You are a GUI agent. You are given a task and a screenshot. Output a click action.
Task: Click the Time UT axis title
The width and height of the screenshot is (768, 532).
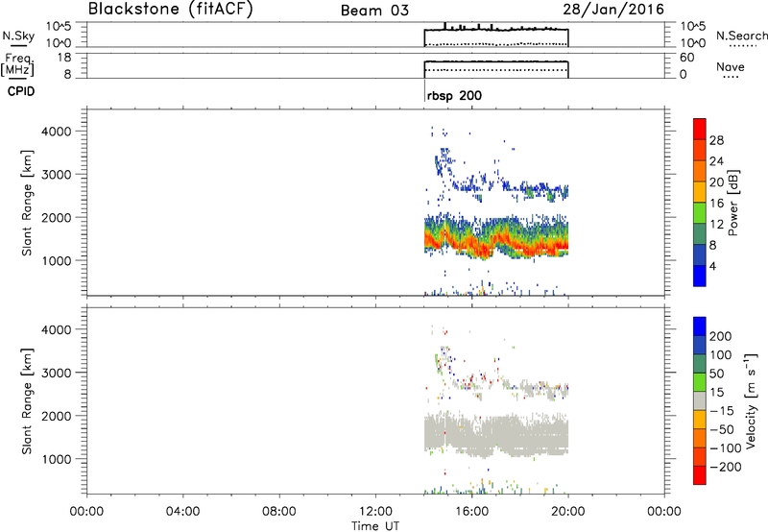coord(375,526)
